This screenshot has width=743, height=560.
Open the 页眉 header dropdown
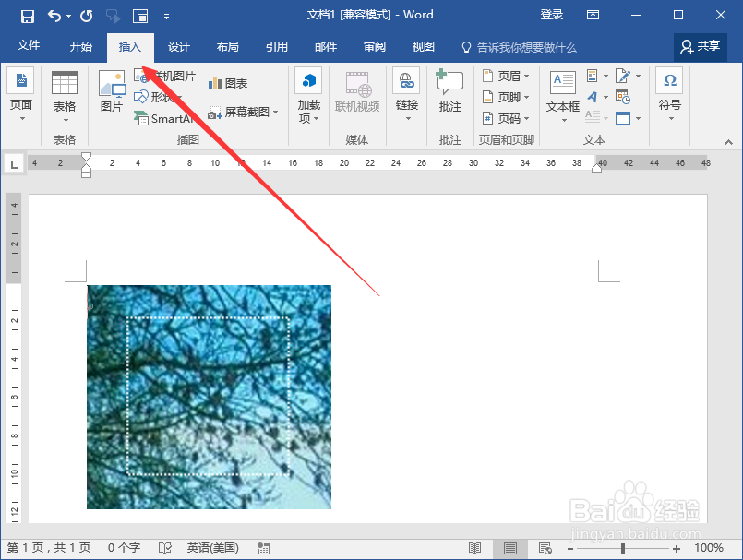pyautogui.click(x=508, y=76)
